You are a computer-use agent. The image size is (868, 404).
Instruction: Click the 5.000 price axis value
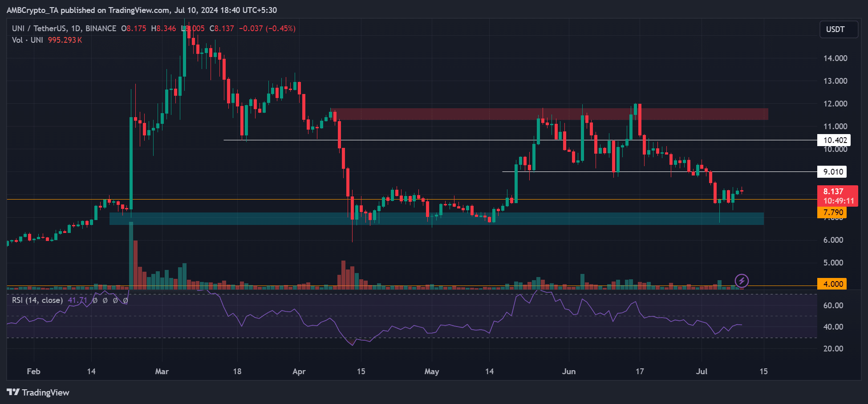pyautogui.click(x=833, y=263)
